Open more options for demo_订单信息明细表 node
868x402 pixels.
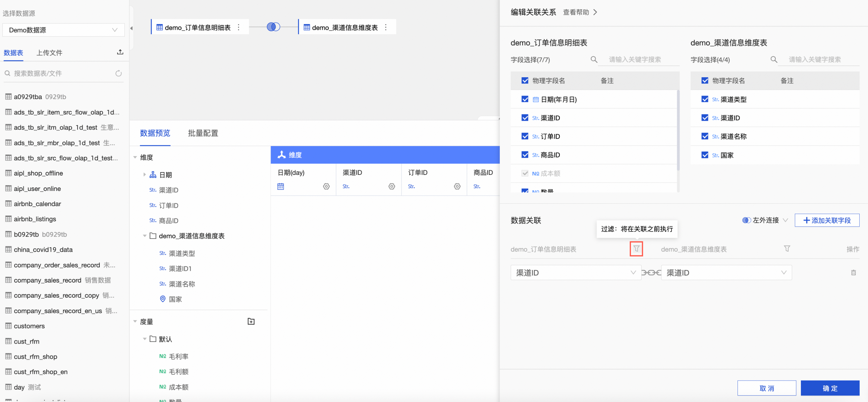point(238,27)
